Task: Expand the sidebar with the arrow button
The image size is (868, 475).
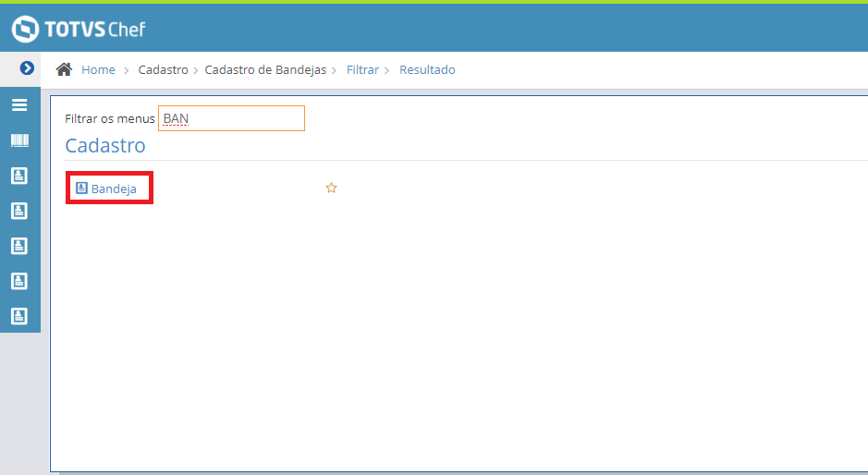Action: pos(27,68)
